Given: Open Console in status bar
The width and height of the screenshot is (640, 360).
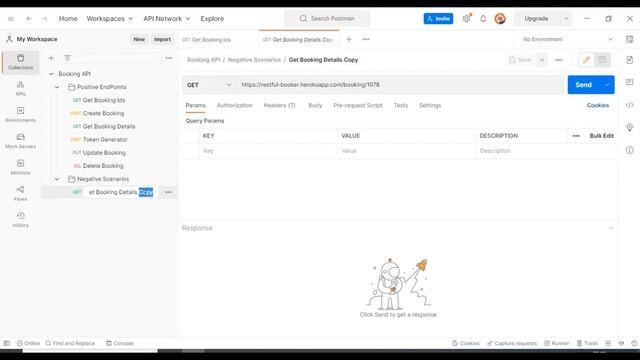Looking at the screenshot, I should pos(120,343).
